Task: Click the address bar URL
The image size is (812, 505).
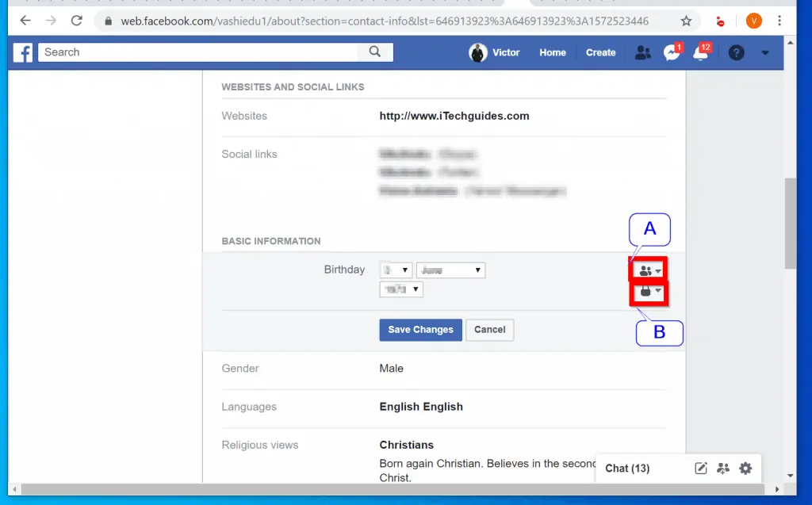Action: click(385, 21)
